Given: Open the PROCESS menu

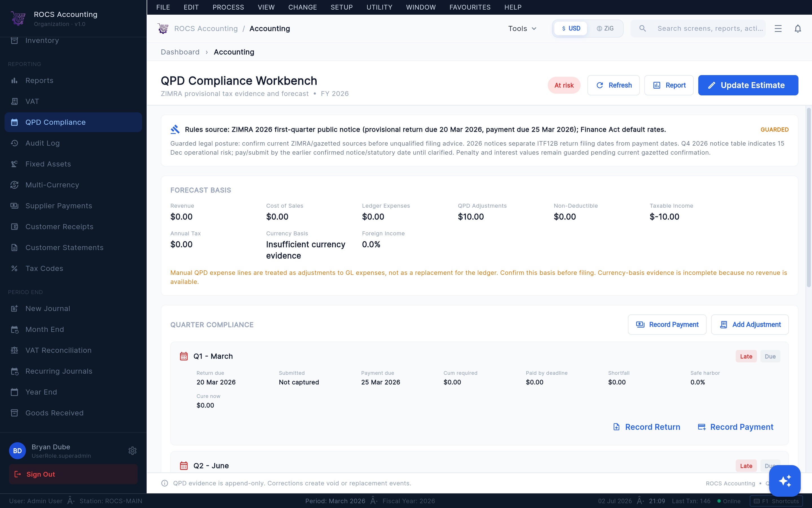Looking at the screenshot, I should point(228,7).
